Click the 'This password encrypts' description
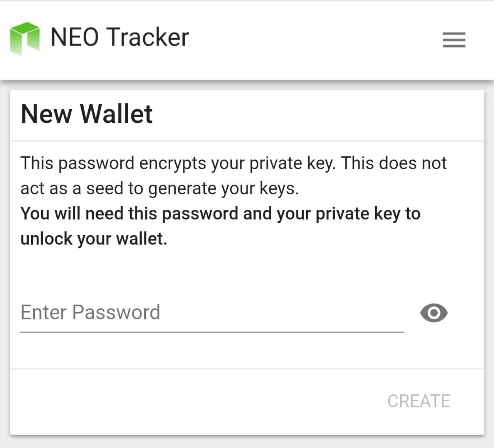Viewport: 494px width, 448px height. (233, 176)
